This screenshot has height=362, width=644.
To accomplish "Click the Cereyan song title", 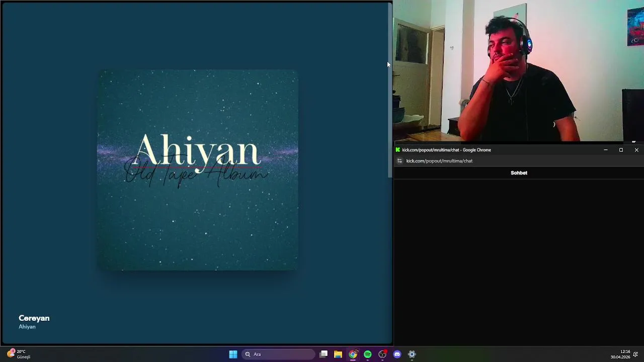I will click(x=34, y=318).
